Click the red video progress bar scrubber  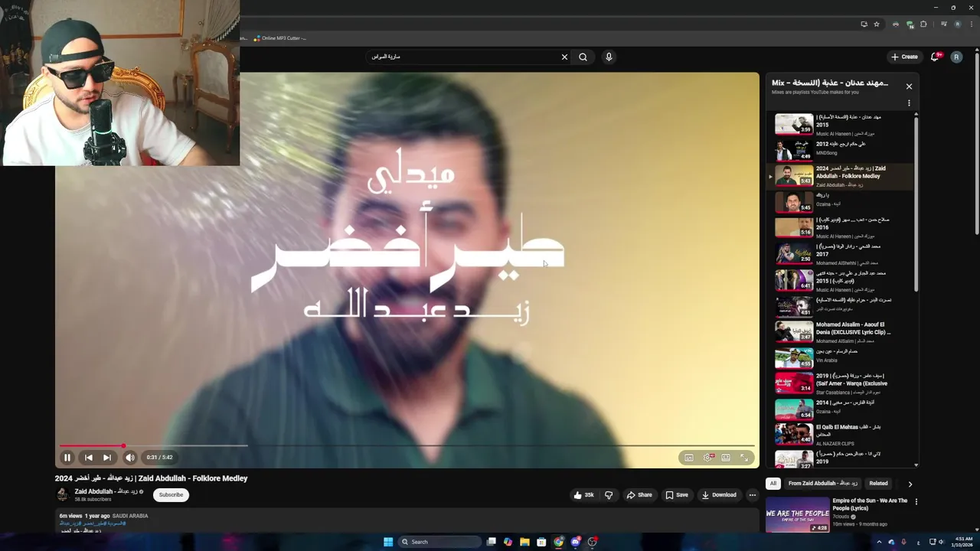tap(123, 445)
